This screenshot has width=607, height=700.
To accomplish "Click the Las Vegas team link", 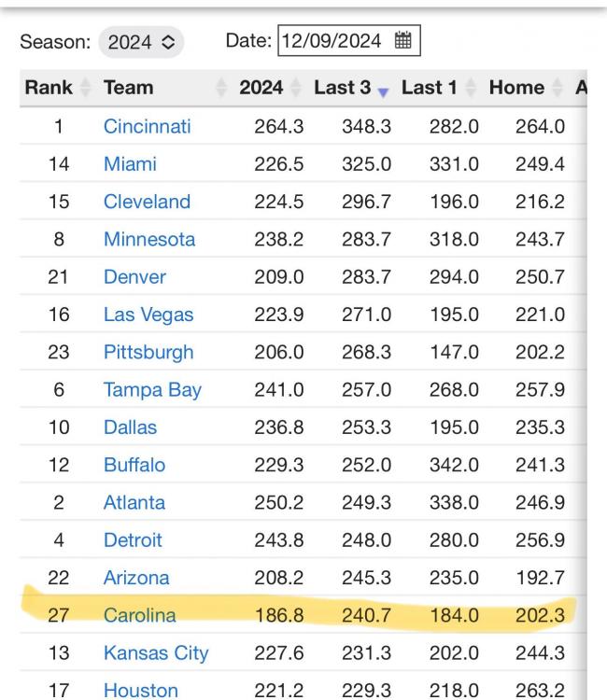I will coord(148,315).
